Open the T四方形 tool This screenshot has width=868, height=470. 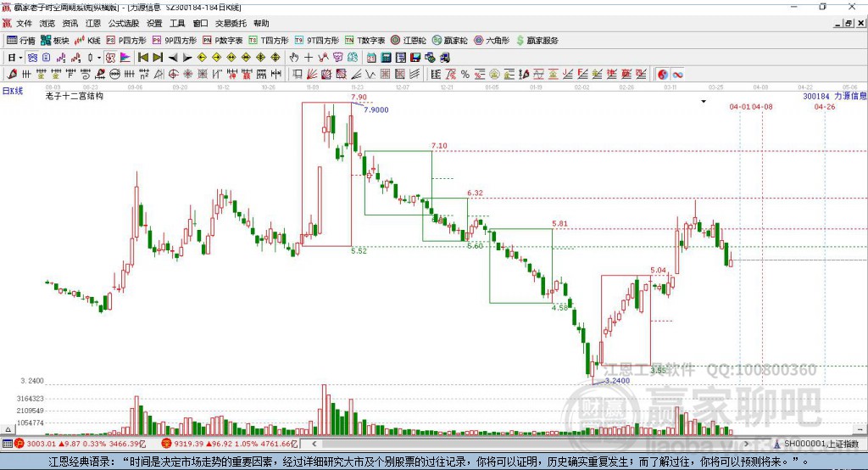pyautogui.click(x=269, y=41)
